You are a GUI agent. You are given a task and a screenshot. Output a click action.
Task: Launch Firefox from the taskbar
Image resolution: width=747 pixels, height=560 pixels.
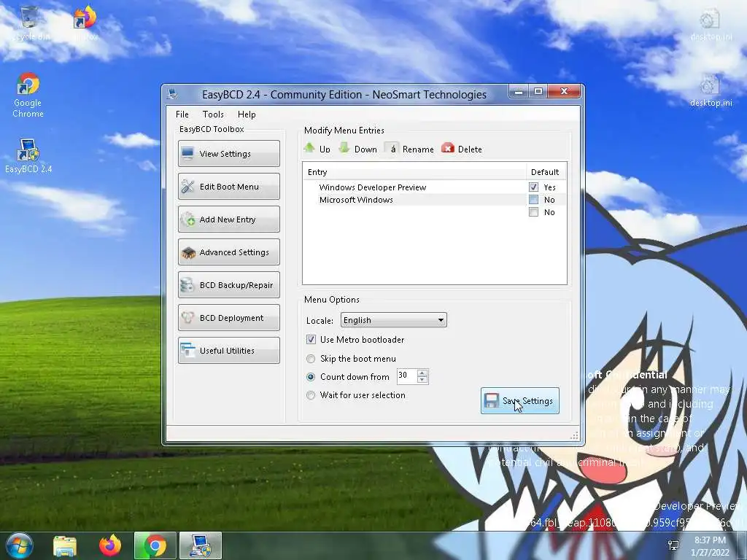[x=110, y=545]
